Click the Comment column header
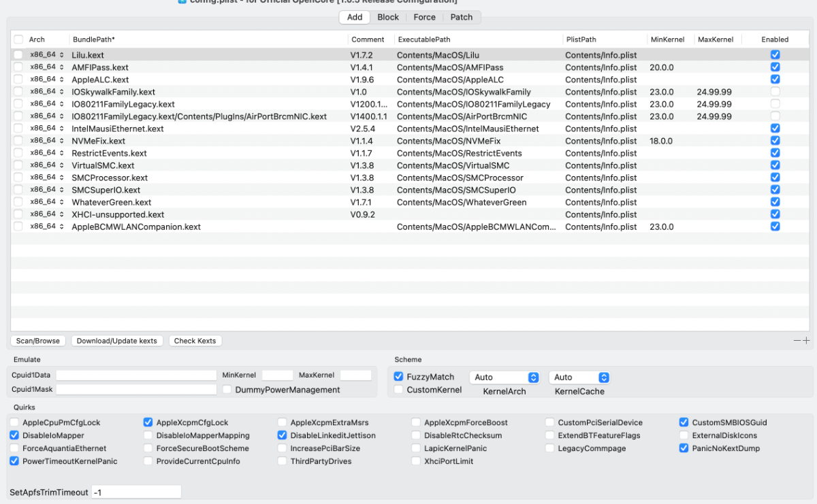The image size is (817, 504). point(368,39)
